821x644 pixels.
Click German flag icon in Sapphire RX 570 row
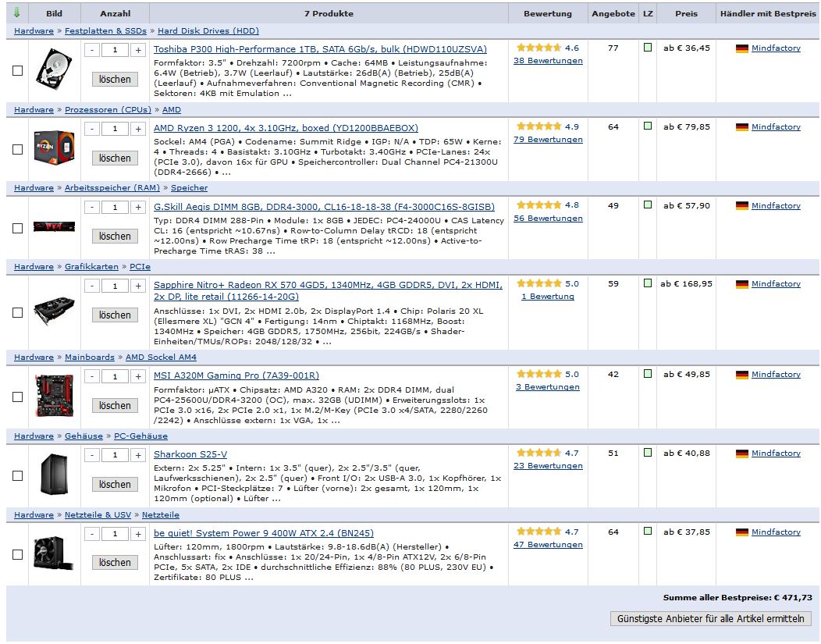[x=741, y=284]
